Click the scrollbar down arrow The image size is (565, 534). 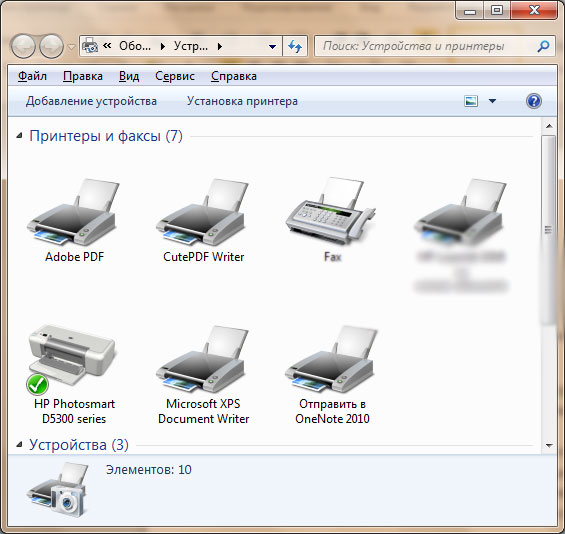pyautogui.click(x=549, y=446)
